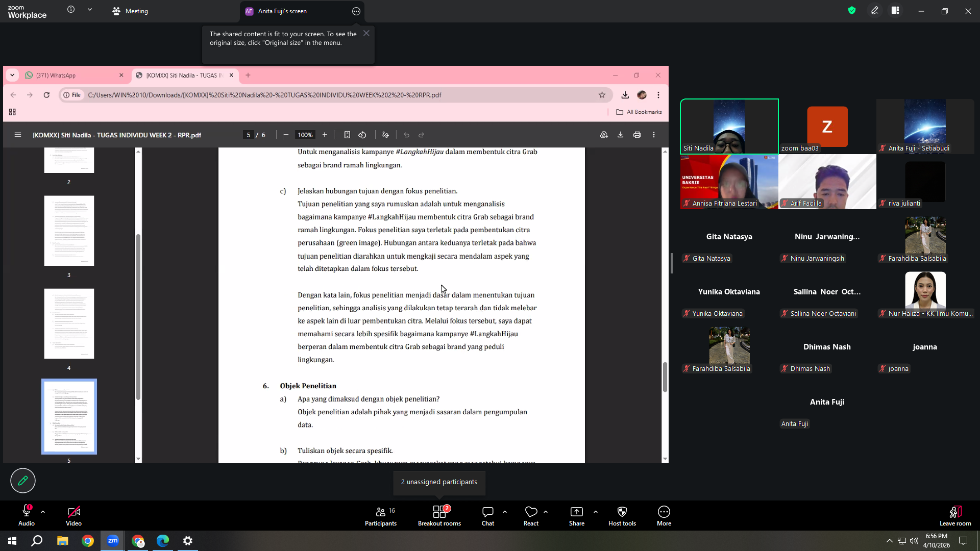
Task: Open a new browser tab
Action: (248, 76)
